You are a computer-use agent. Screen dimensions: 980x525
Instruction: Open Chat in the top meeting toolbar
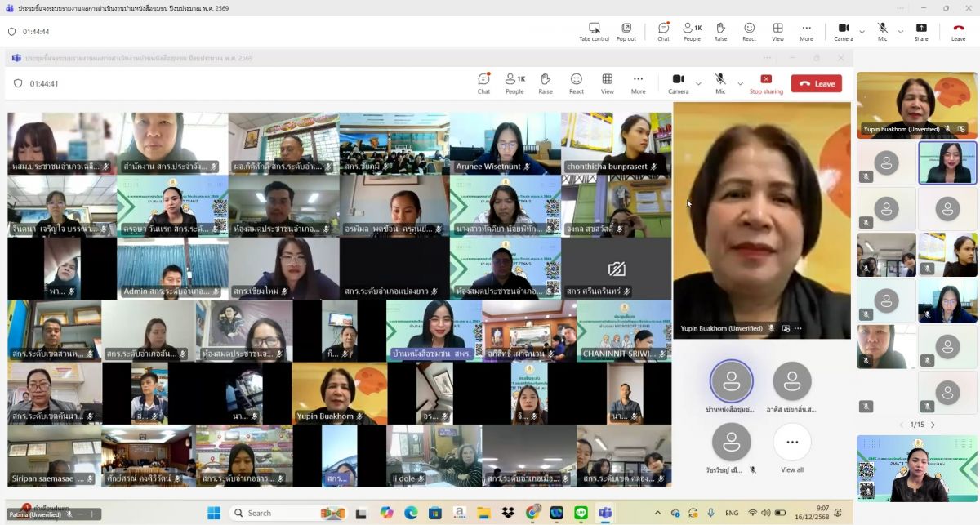pyautogui.click(x=663, y=31)
